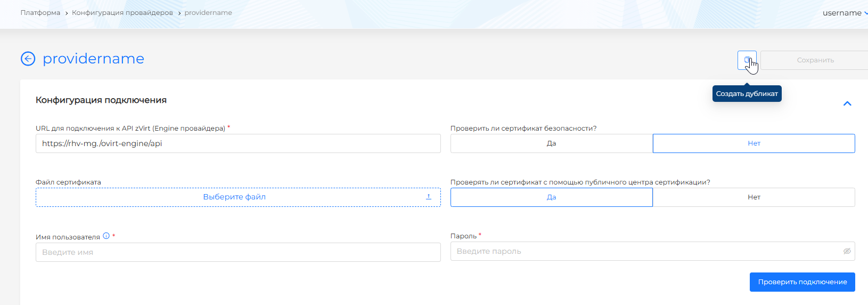
Task: Click the Введите имя username field
Action: click(238, 252)
